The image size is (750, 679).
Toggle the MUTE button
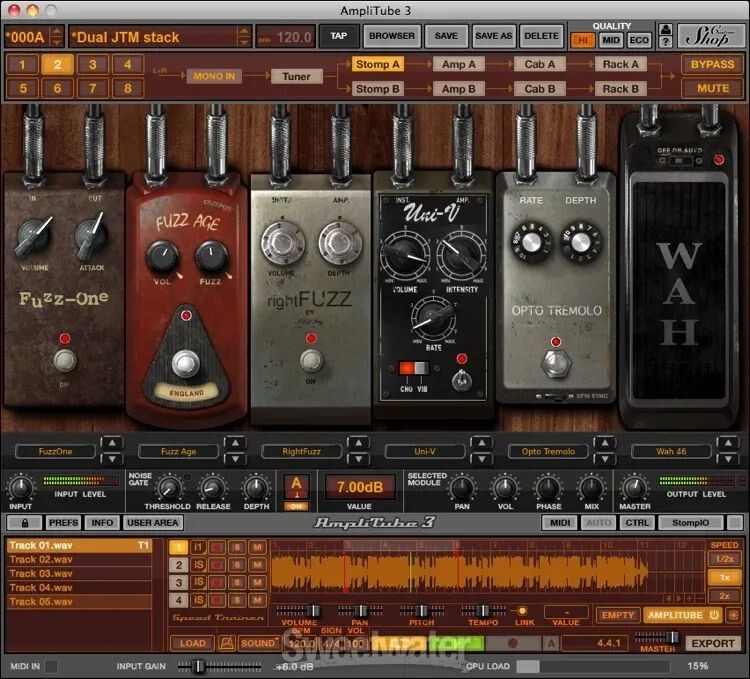pos(712,88)
